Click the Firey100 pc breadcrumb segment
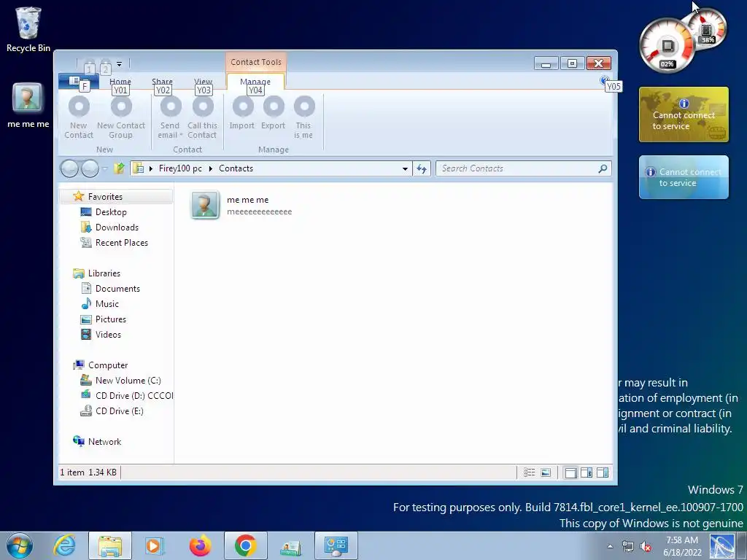This screenshot has width=747, height=560. pyautogui.click(x=180, y=168)
